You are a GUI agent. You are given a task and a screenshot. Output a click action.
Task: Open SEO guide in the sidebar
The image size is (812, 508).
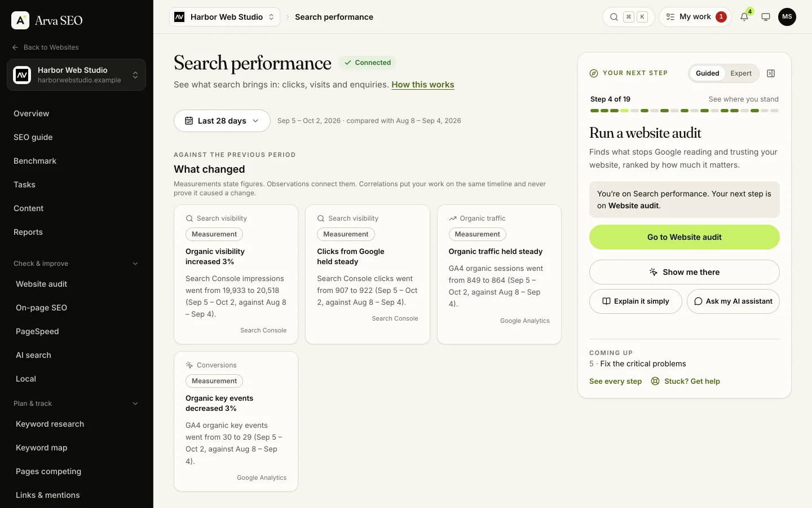point(76,137)
